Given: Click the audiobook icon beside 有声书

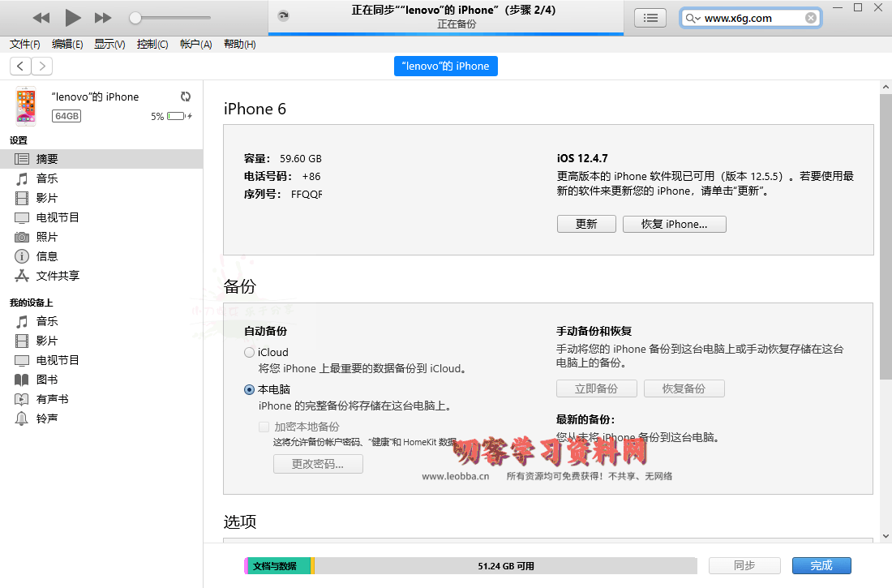Looking at the screenshot, I should (22, 399).
